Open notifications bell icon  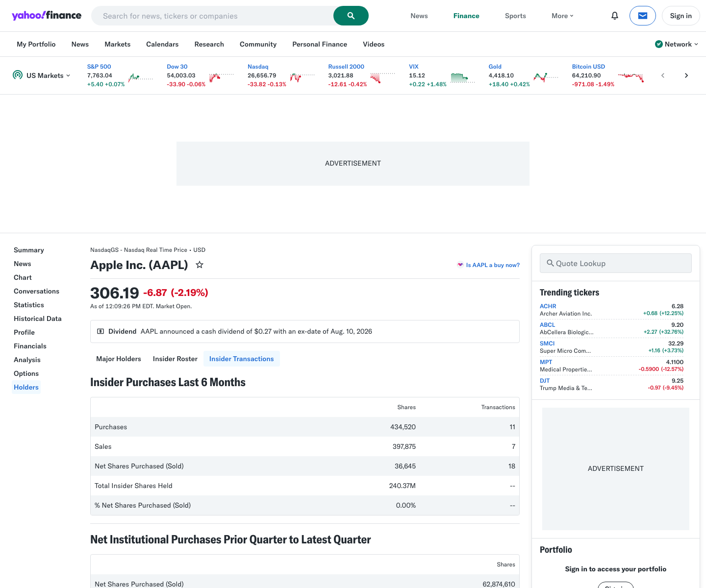point(615,16)
